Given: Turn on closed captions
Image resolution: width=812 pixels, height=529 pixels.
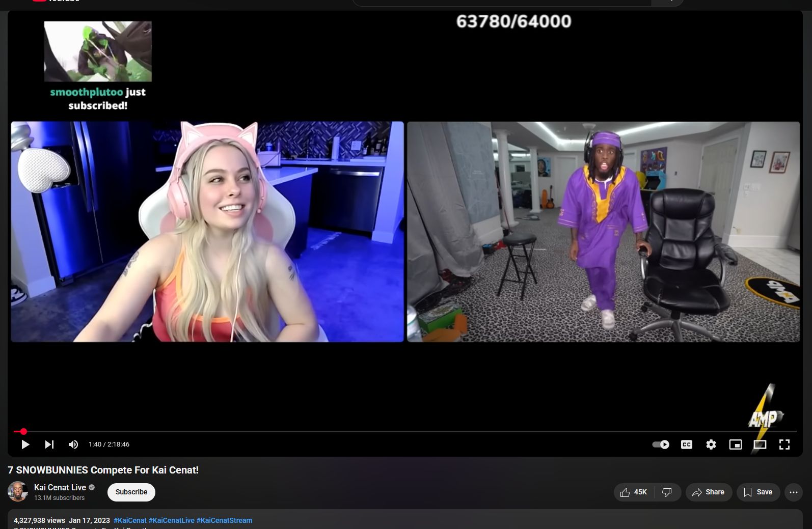Looking at the screenshot, I should click(x=686, y=444).
